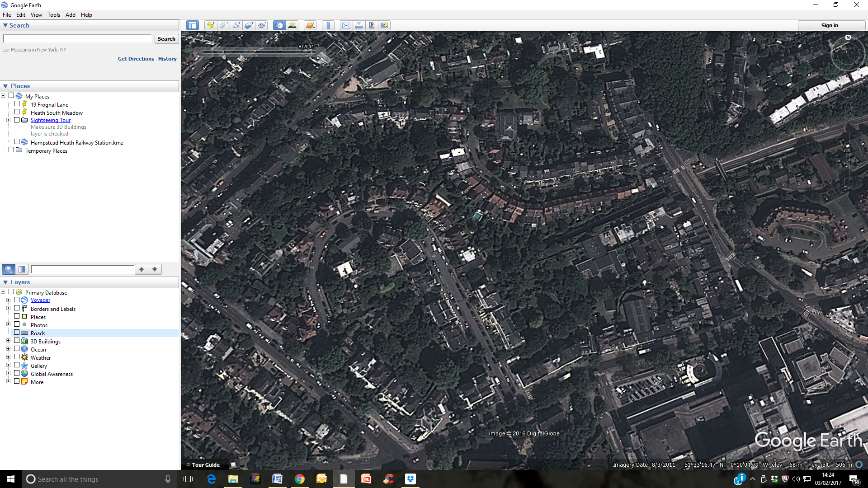Open the ruler tool
The width and height of the screenshot is (868, 488).
(328, 25)
